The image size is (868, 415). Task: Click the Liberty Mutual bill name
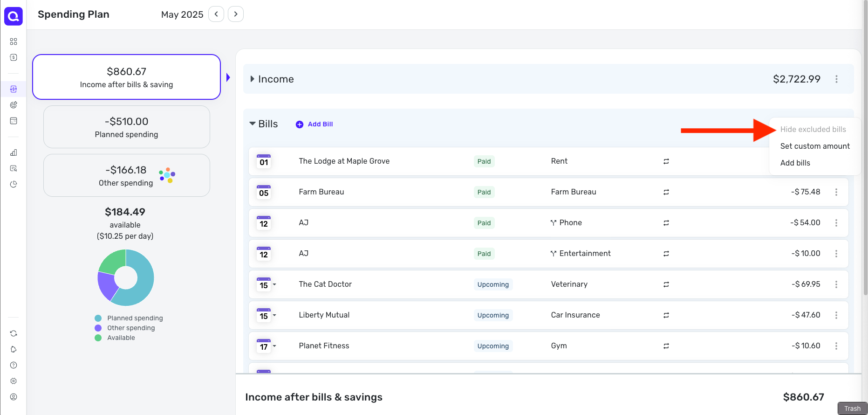point(324,315)
